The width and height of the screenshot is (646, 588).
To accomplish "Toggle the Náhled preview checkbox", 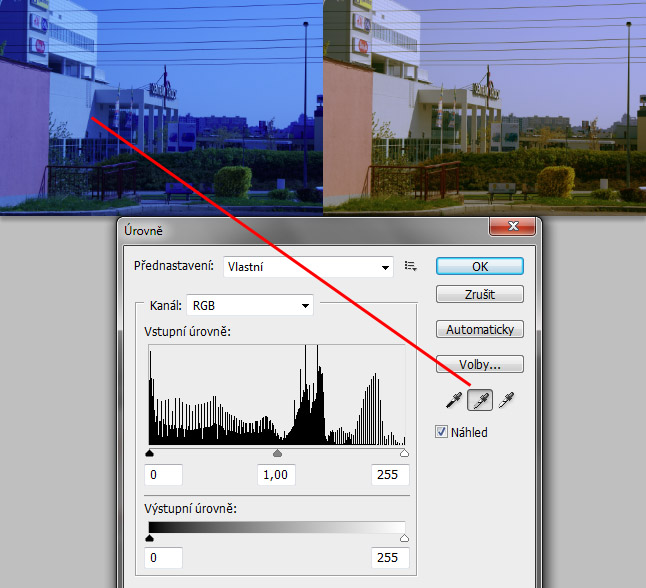I will 442,432.
